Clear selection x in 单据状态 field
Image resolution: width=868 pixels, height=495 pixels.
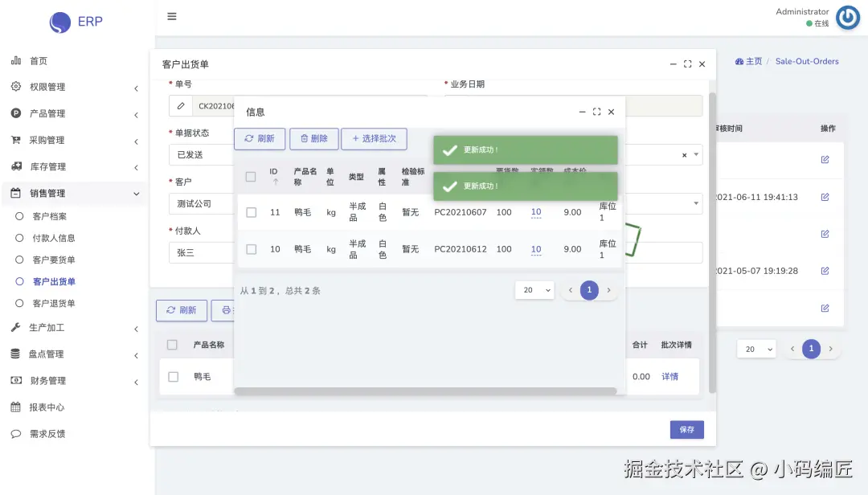pyautogui.click(x=684, y=155)
